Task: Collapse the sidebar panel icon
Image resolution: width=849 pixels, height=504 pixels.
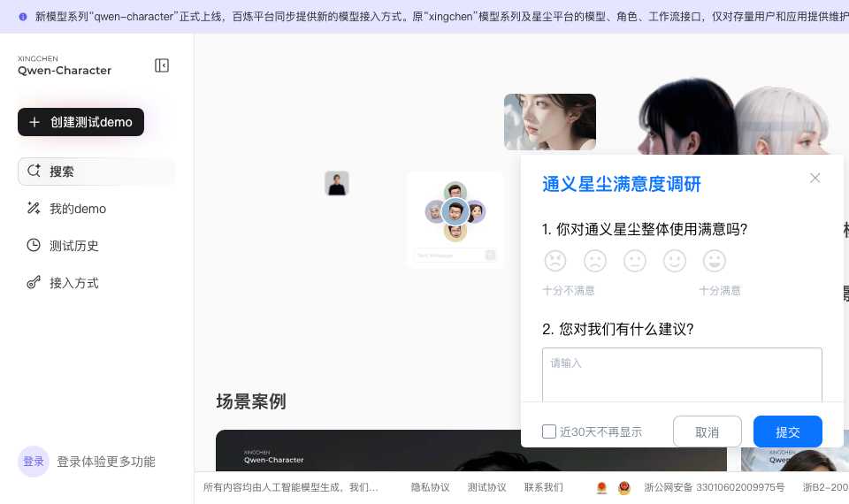Action: pos(162,65)
